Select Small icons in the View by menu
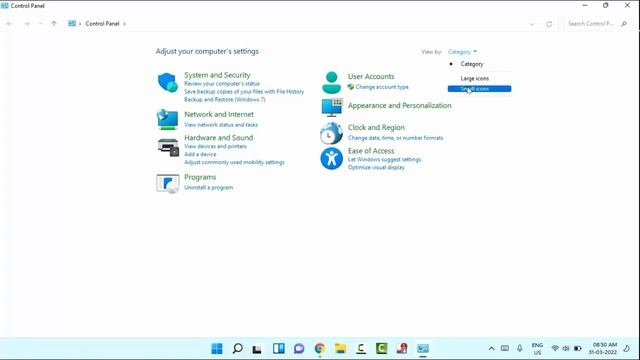Image resolution: width=640 pixels, height=360 pixels. pyautogui.click(x=480, y=89)
